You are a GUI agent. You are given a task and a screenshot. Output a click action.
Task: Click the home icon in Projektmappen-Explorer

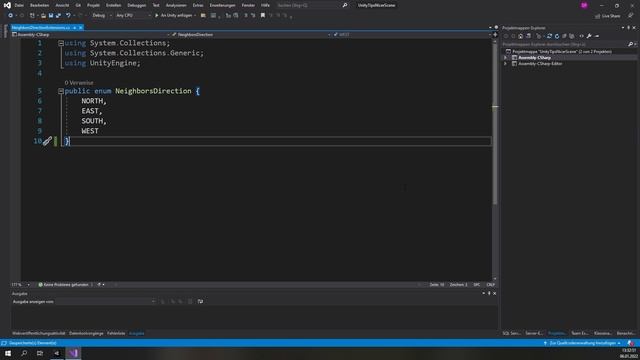pyautogui.click(x=520, y=36)
